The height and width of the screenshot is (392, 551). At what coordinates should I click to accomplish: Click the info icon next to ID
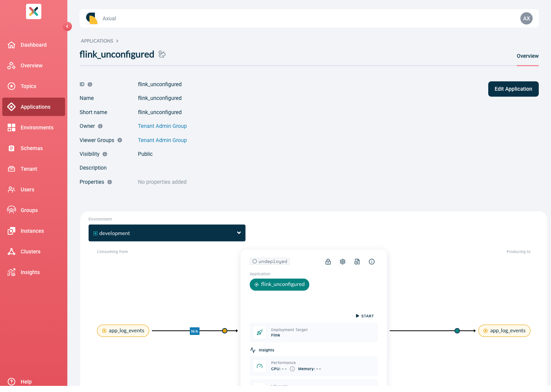90,84
